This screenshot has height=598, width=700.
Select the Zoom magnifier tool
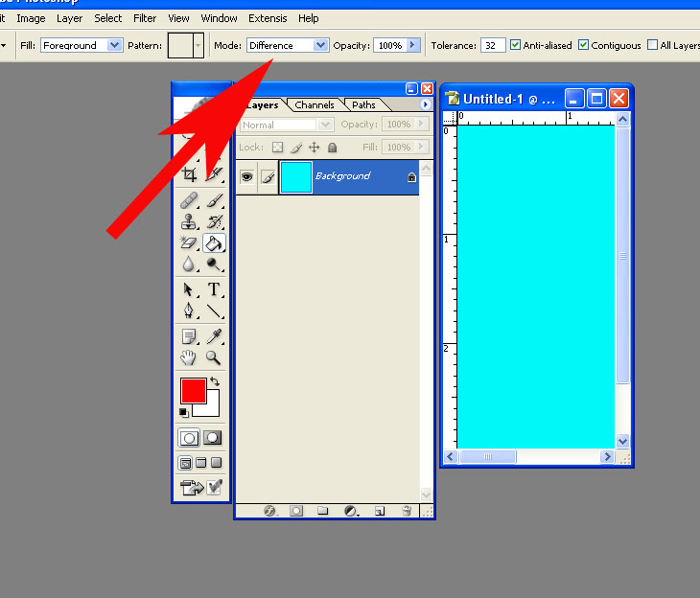213,357
